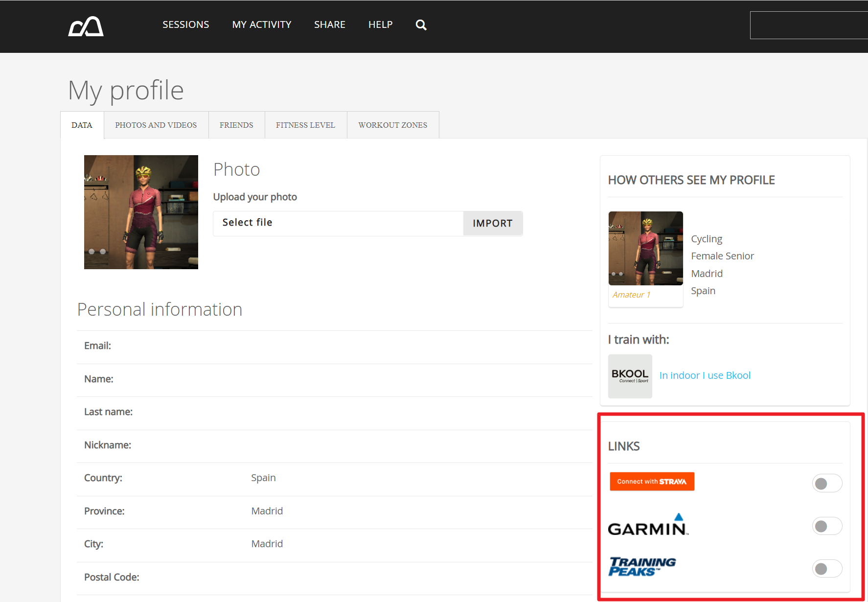Open the Share menu
The height and width of the screenshot is (602, 868).
pos(329,24)
